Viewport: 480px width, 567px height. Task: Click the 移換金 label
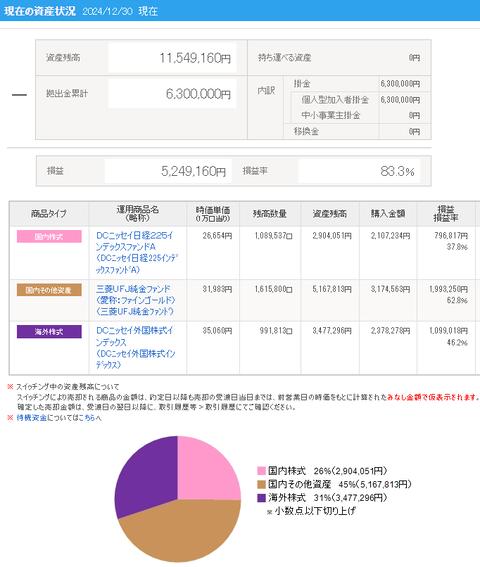(x=306, y=131)
